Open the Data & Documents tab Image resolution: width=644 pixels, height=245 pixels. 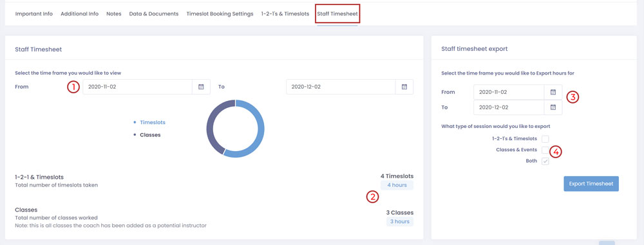(x=154, y=14)
